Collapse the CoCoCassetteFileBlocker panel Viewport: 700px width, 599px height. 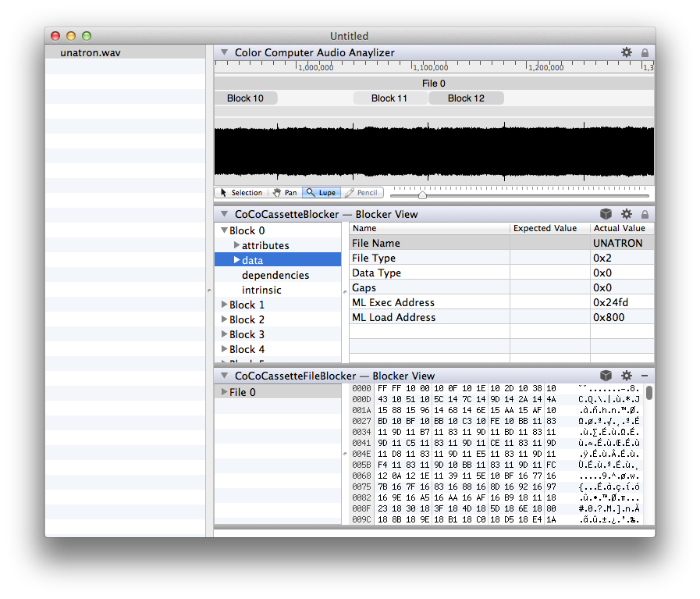[225, 376]
